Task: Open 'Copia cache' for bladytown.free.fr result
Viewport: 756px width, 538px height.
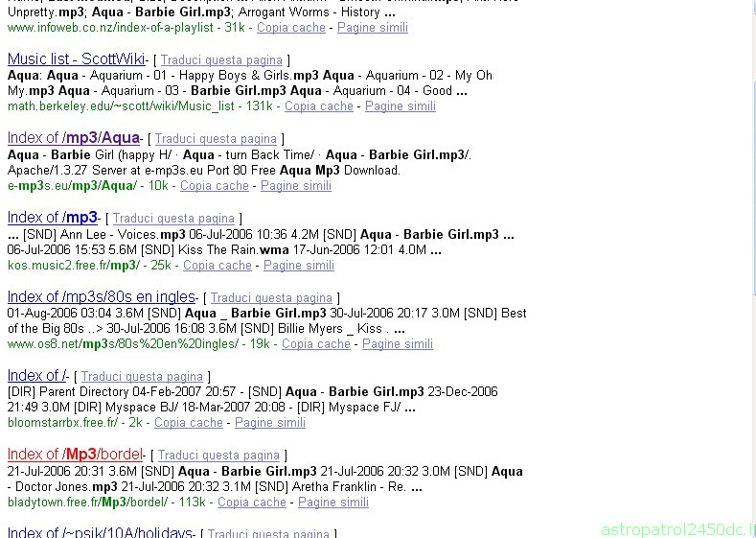Action: tap(252, 503)
